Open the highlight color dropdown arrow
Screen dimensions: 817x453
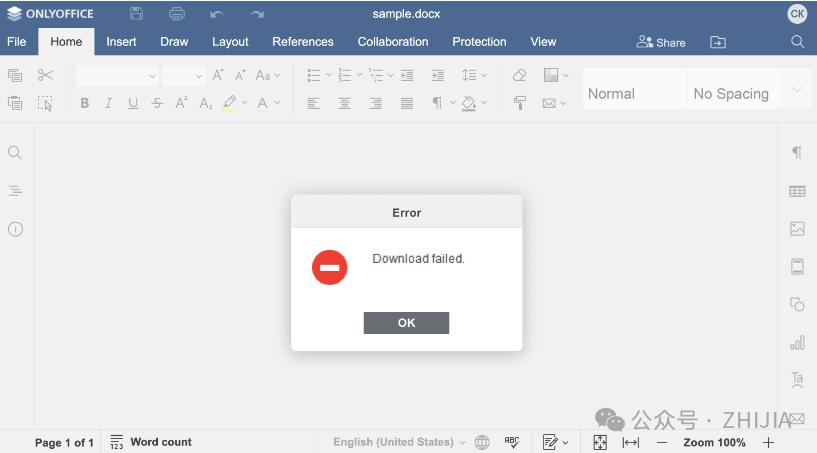tap(244, 103)
